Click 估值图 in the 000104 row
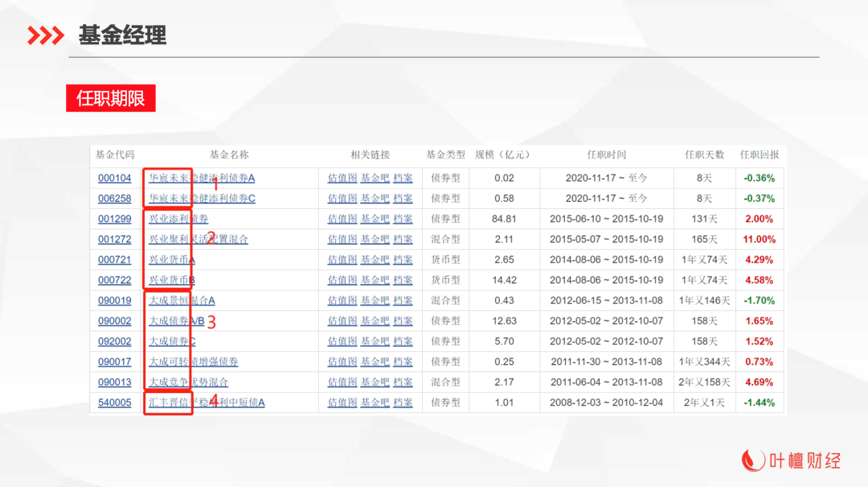 click(x=342, y=178)
